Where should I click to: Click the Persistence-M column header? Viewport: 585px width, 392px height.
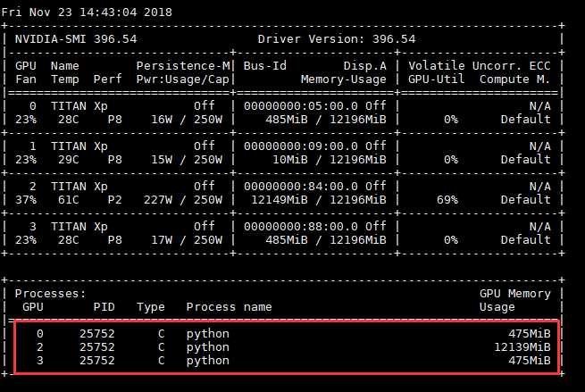184,65
